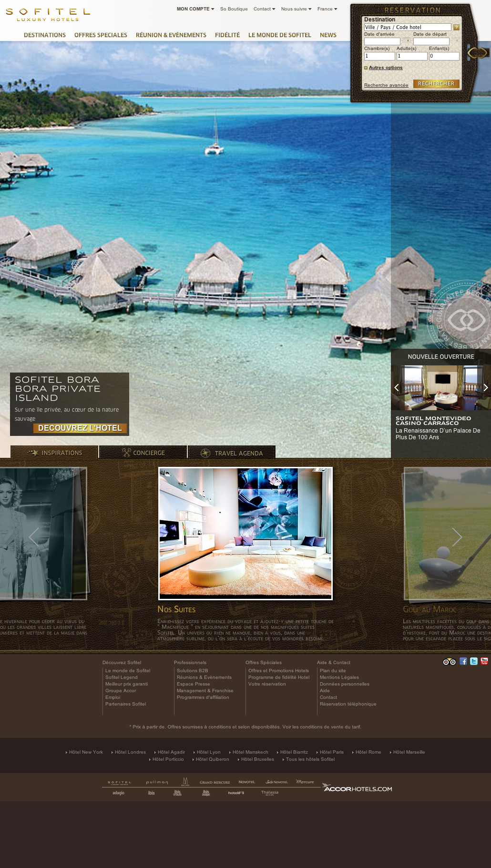491x868 pixels.
Task: Open the Fidélité menu
Action: (227, 35)
